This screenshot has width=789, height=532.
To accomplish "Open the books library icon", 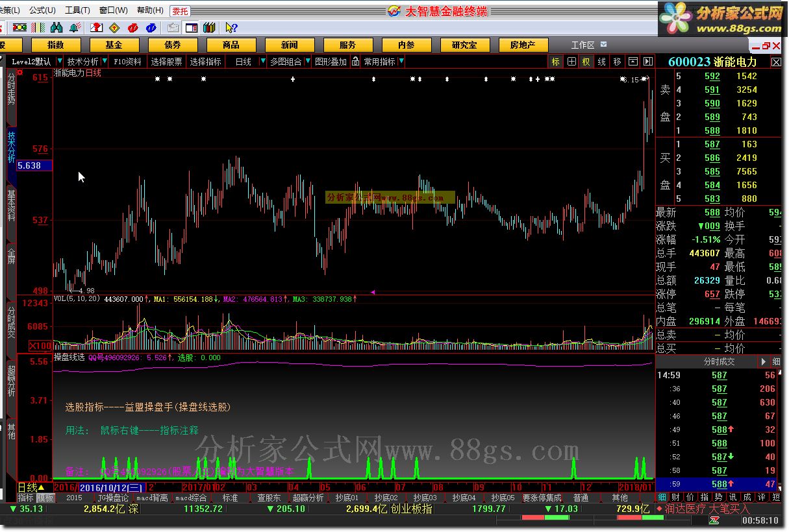I will coord(208,27).
